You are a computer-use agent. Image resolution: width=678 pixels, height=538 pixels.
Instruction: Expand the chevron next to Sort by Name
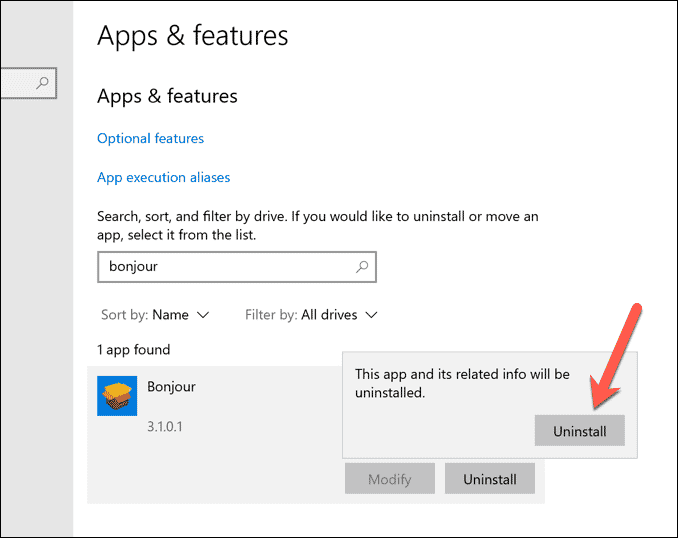(203, 315)
